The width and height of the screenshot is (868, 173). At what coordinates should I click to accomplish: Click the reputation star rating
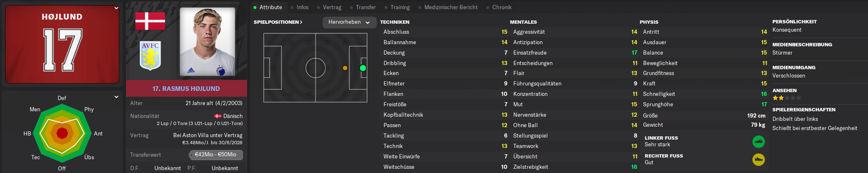[x=787, y=98]
